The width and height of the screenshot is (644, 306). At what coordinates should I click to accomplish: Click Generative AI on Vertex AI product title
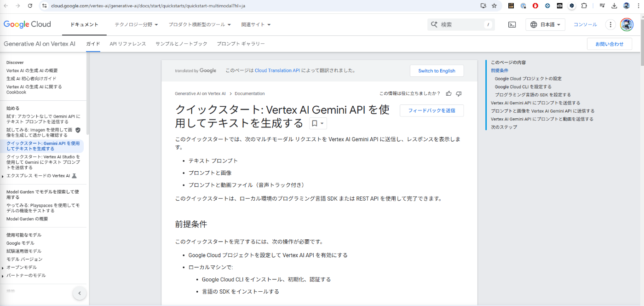tap(40, 44)
